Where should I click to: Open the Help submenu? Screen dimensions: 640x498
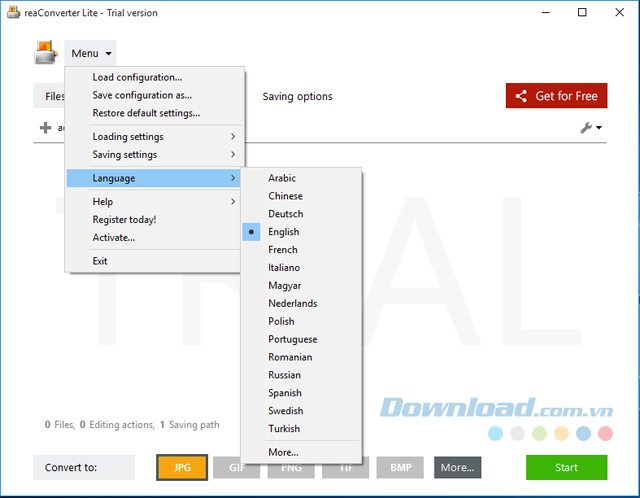pyautogui.click(x=154, y=202)
